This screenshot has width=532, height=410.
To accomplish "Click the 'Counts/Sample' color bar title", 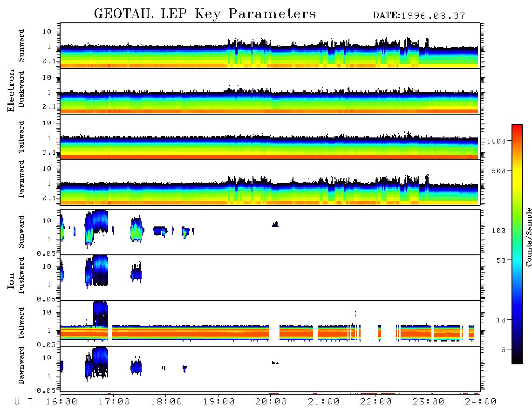I will tap(528, 237).
